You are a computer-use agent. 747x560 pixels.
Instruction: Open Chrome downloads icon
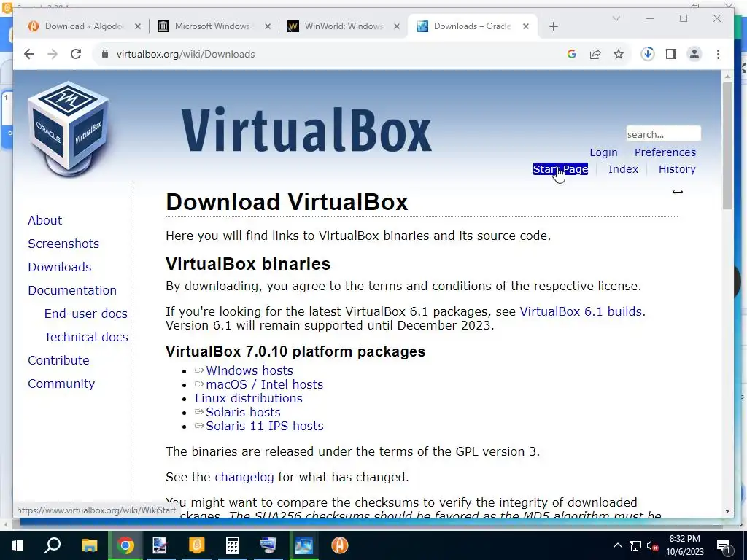[648, 54]
